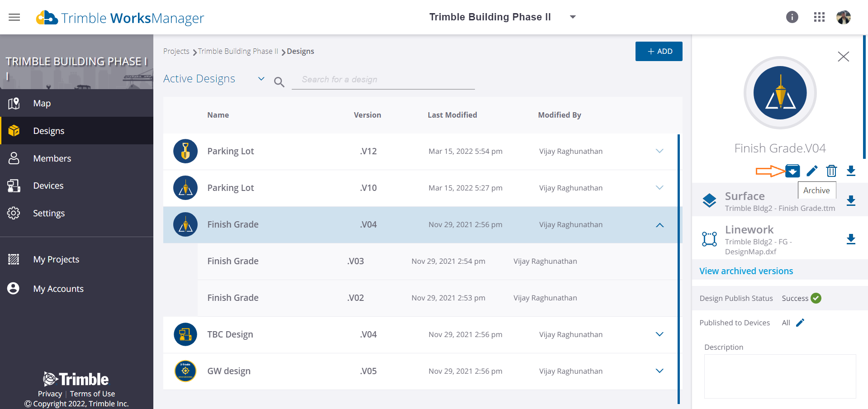
Task: Open the Designs section in the sidebar
Action: point(48,130)
